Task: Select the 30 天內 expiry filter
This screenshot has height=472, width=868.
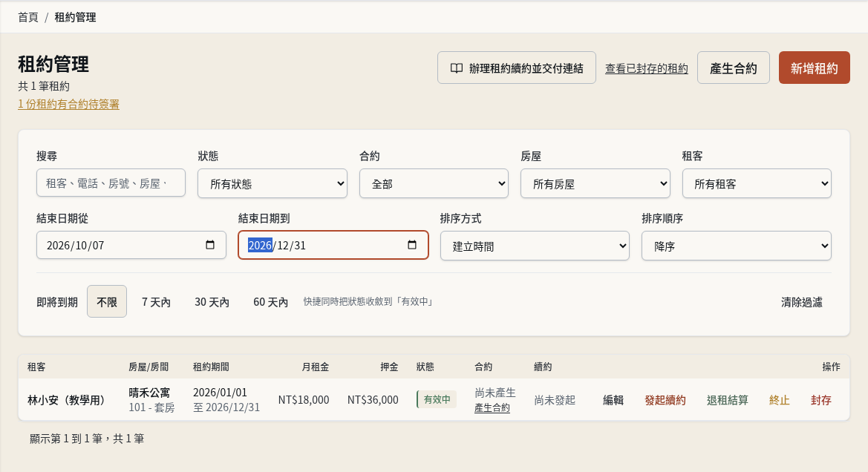Action: (212, 301)
